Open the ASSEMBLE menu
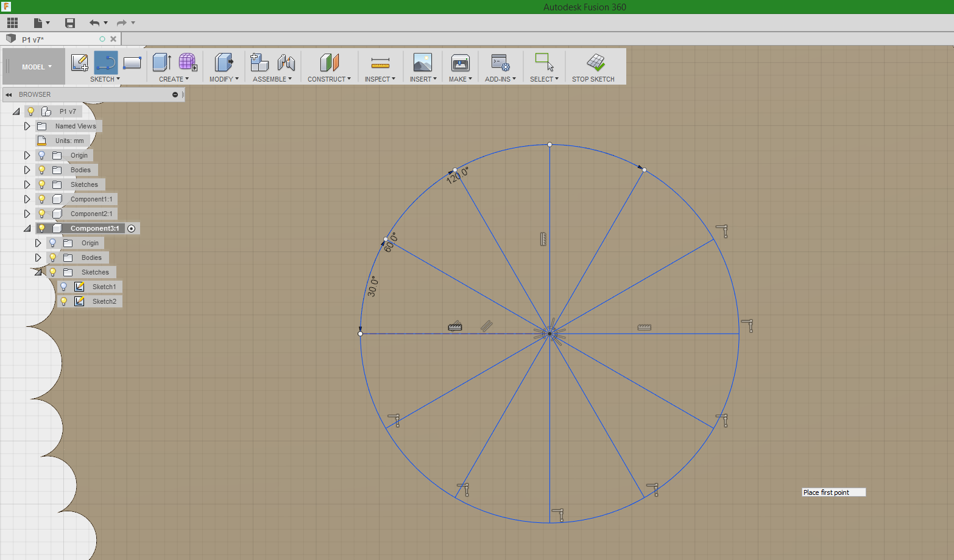 pos(272,79)
